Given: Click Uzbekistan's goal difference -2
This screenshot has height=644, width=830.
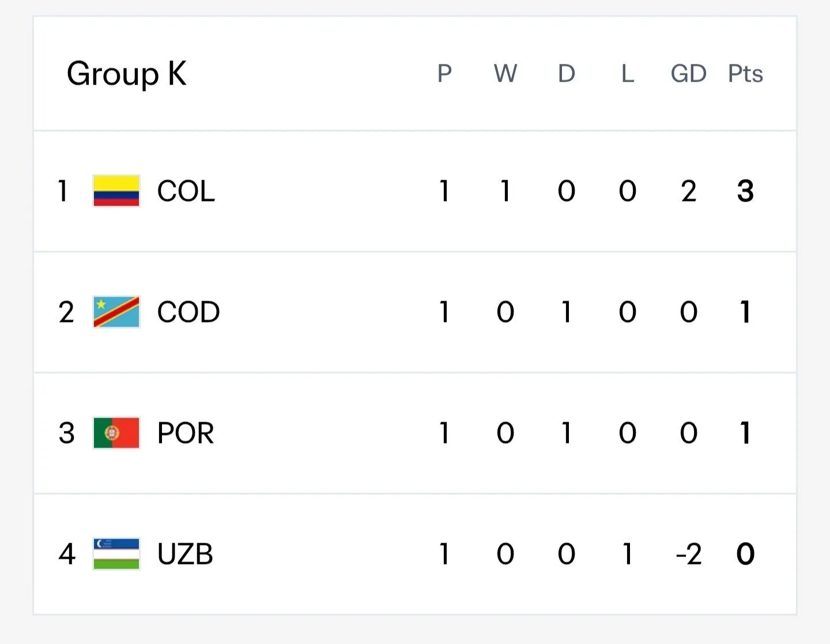Looking at the screenshot, I should [688, 554].
